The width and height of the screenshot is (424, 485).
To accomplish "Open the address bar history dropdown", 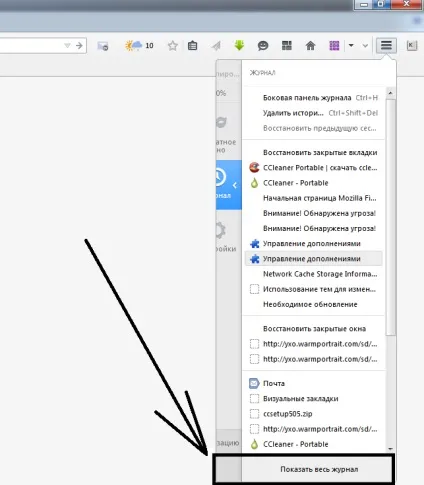I will point(67,45).
